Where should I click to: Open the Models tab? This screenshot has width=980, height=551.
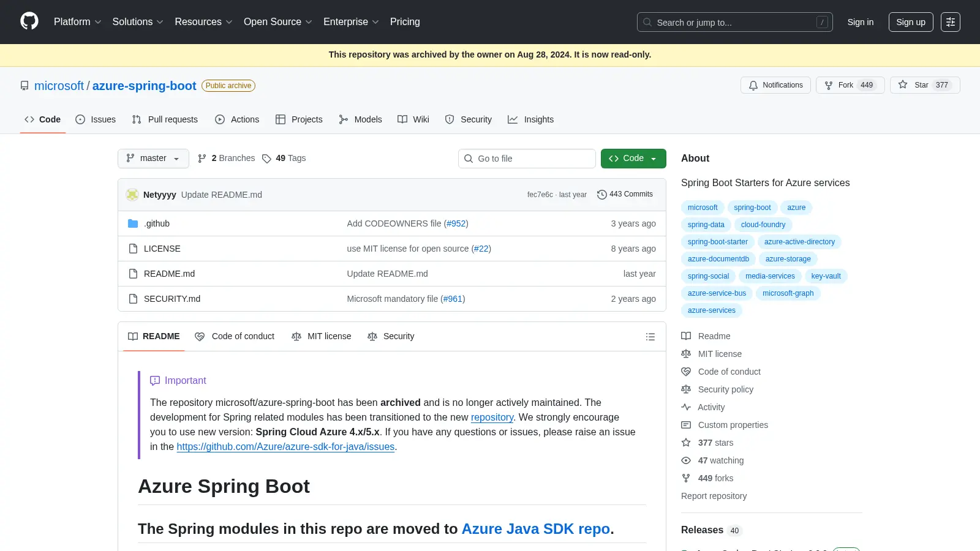pyautogui.click(x=360, y=119)
